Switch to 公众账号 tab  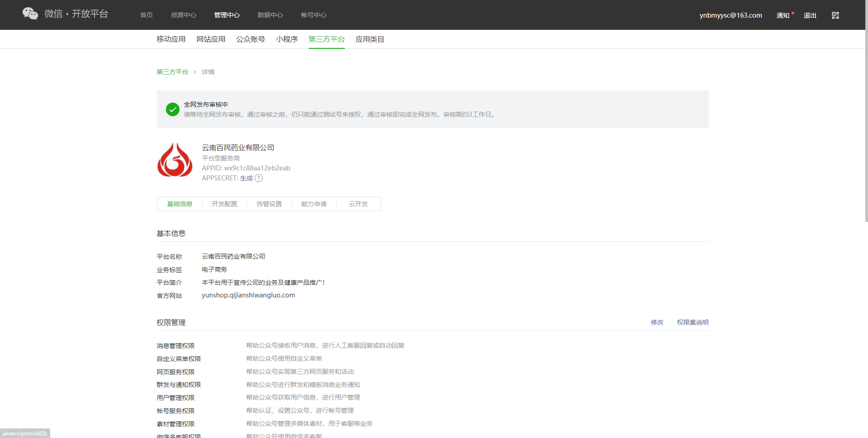coord(250,39)
